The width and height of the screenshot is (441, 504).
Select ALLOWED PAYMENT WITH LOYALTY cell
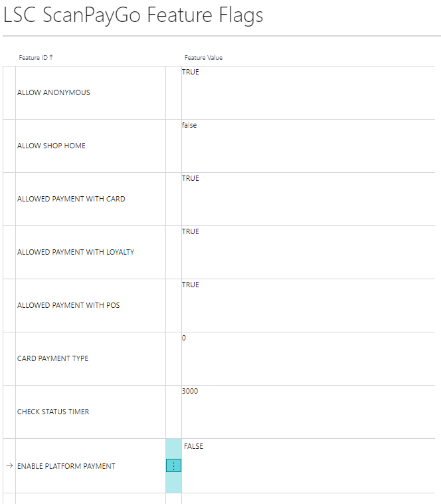click(76, 252)
